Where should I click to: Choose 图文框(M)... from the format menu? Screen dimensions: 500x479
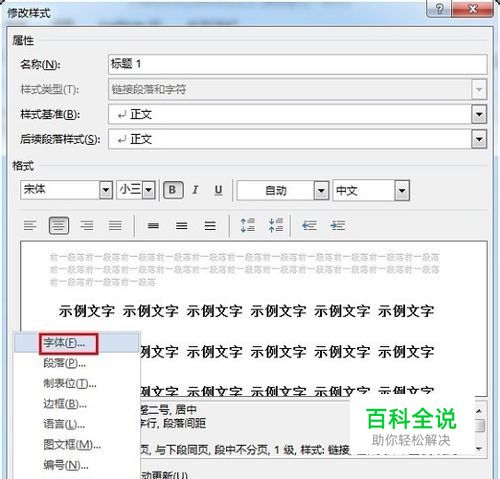click(x=76, y=445)
